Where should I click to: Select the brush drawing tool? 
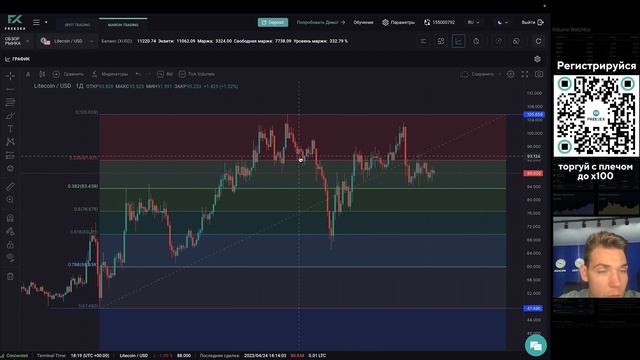pyautogui.click(x=10, y=116)
